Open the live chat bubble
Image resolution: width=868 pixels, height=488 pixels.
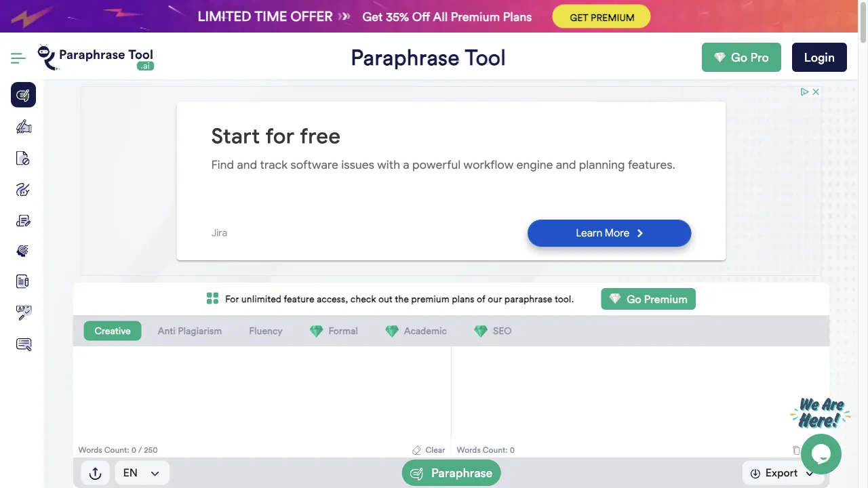(821, 454)
